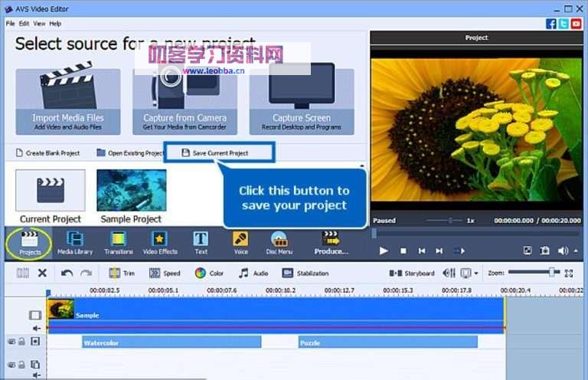Open the Projects tab in main toolbar
The height and width of the screenshot is (380, 588).
click(30, 243)
